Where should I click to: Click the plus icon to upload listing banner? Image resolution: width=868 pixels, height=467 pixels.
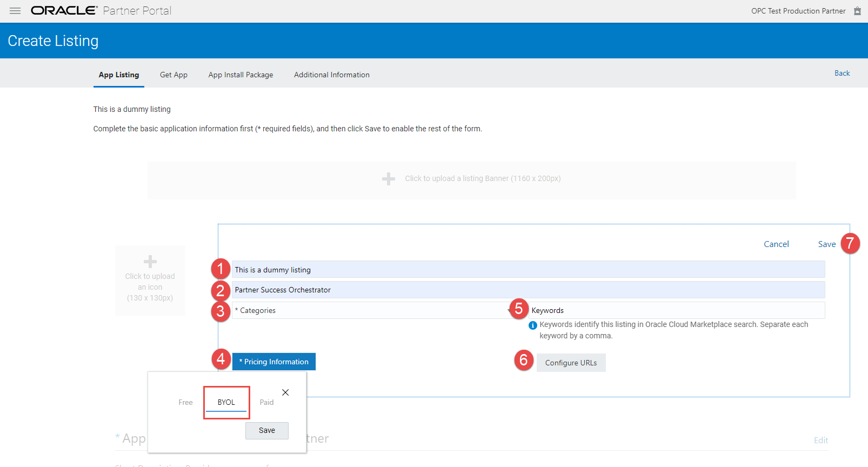(388, 179)
